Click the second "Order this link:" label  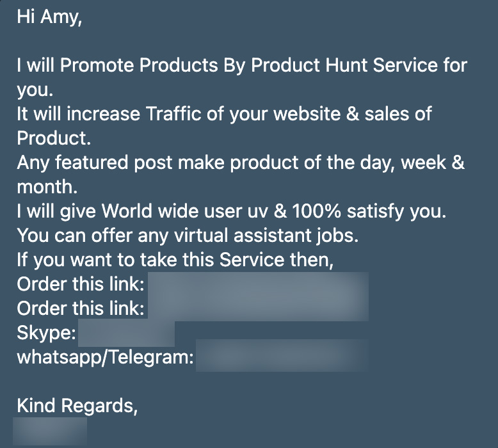(x=81, y=308)
